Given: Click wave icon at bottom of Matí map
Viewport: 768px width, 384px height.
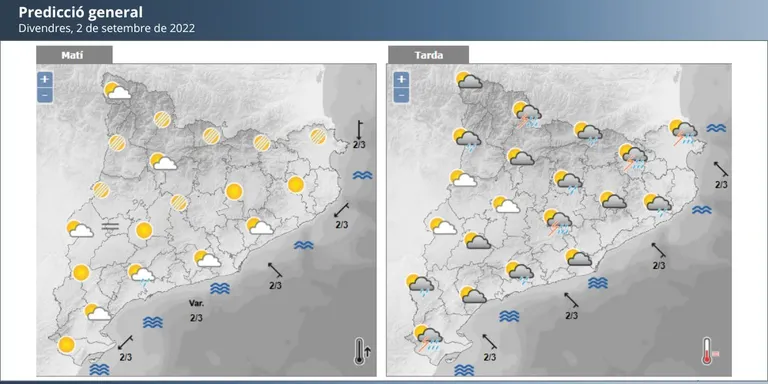Looking at the screenshot, I should pos(99,368).
